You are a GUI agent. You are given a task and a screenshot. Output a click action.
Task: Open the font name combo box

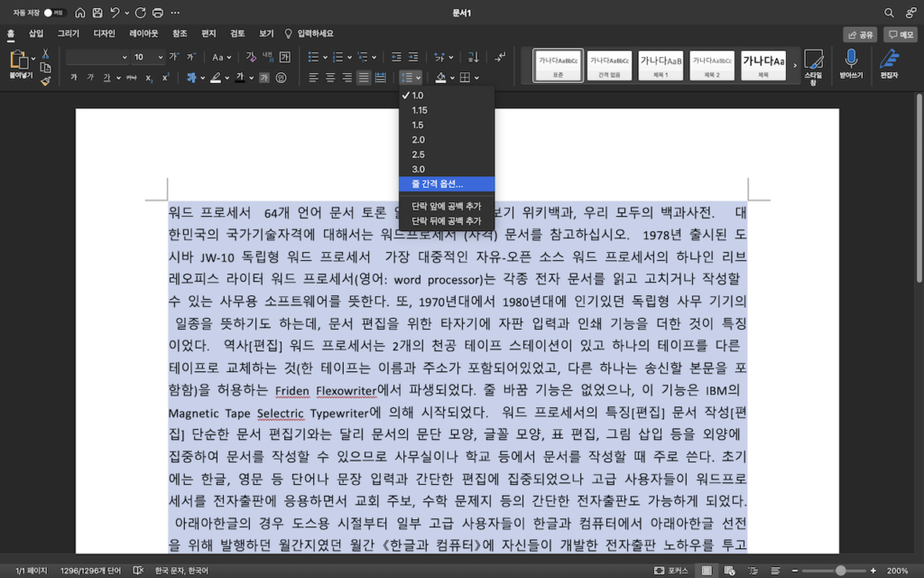(97, 57)
